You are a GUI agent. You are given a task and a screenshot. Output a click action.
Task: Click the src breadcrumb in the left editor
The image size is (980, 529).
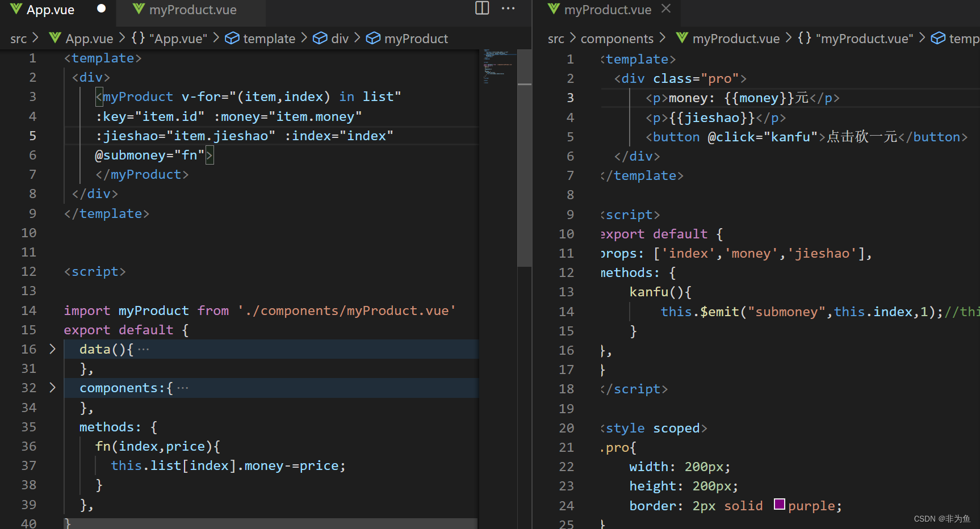[18, 39]
